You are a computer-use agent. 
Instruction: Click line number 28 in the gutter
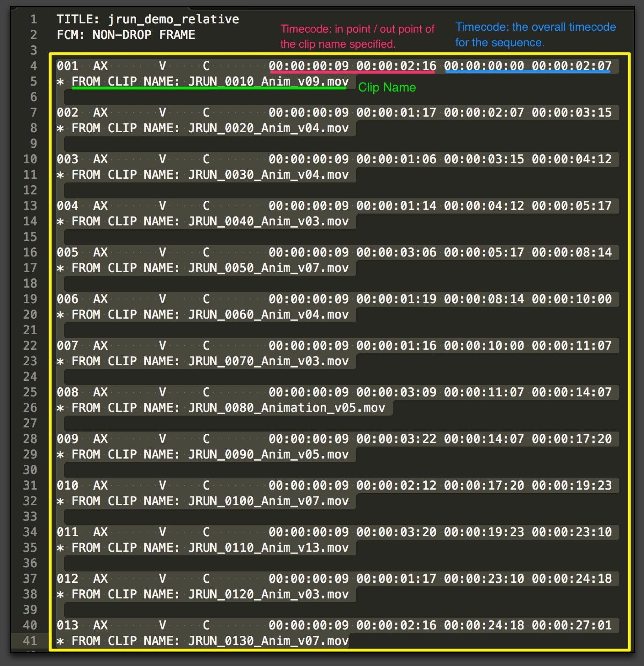(30, 439)
